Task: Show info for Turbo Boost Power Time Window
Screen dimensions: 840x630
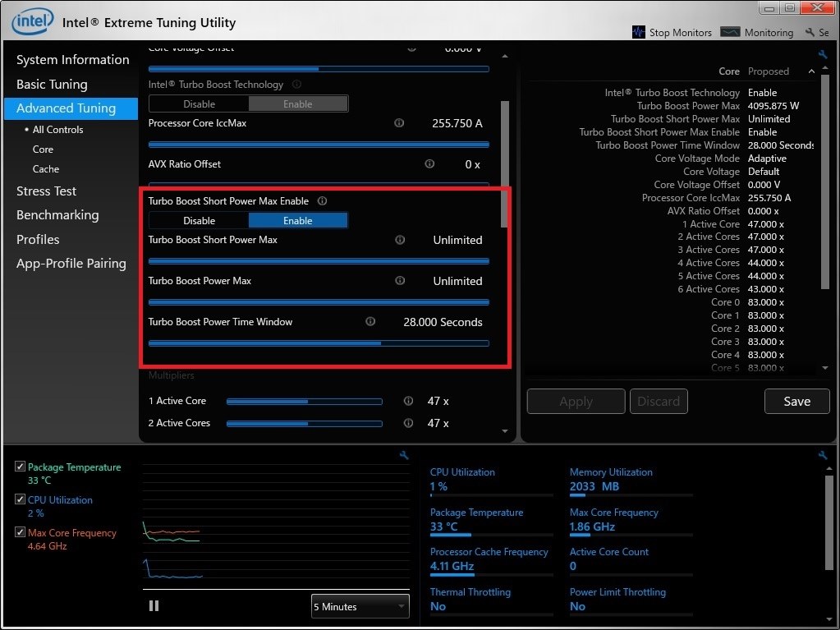Action: tap(370, 321)
